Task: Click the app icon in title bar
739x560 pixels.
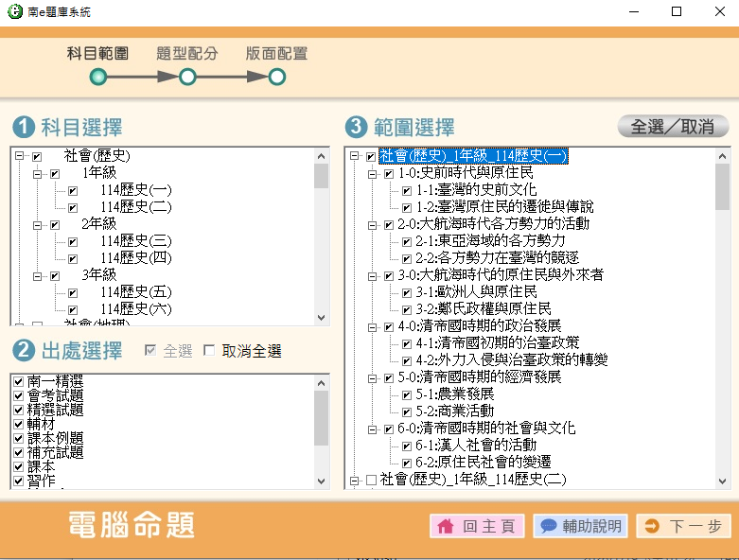Action: click(x=12, y=12)
